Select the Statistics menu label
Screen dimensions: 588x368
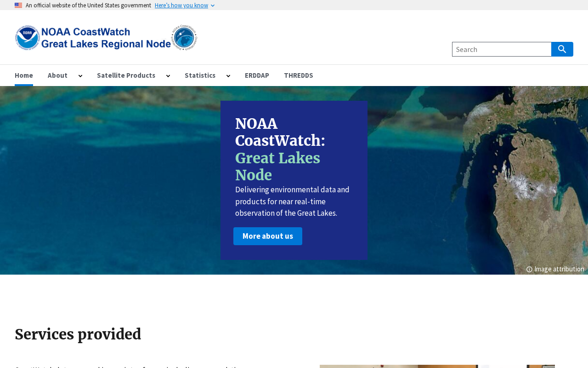pos(200,75)
